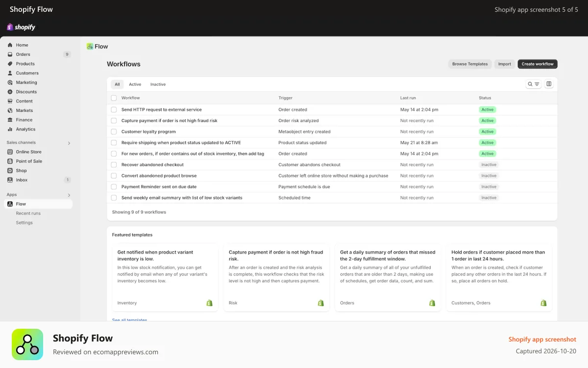Image resolution: width=588 pixels, height=368 pixels.
Task: Click Shopify bag icon on Risk template
Action: pyautogui.click(x=321, y=303)
